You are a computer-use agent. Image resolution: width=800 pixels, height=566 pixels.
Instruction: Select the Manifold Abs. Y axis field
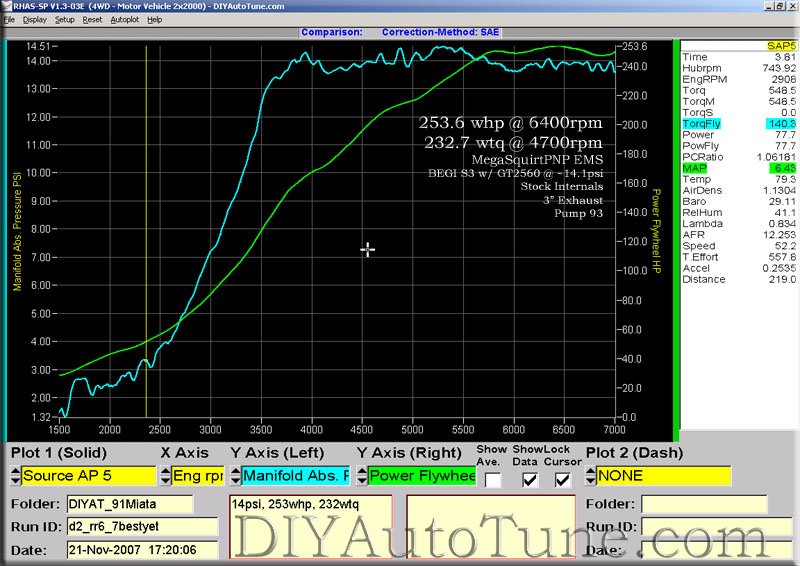point(296,476)
